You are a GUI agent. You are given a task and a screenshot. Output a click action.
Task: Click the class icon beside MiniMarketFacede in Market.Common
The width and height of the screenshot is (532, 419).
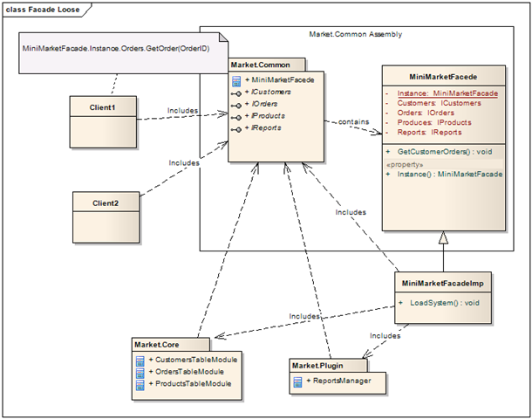(236, 81)
